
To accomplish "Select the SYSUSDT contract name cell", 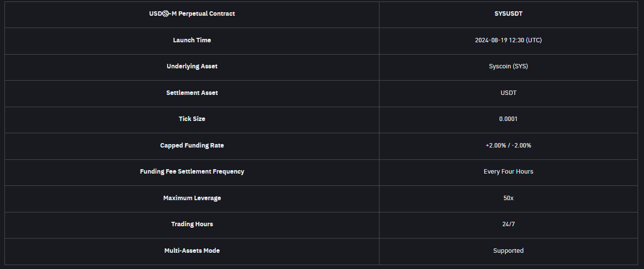I will 508,14.
